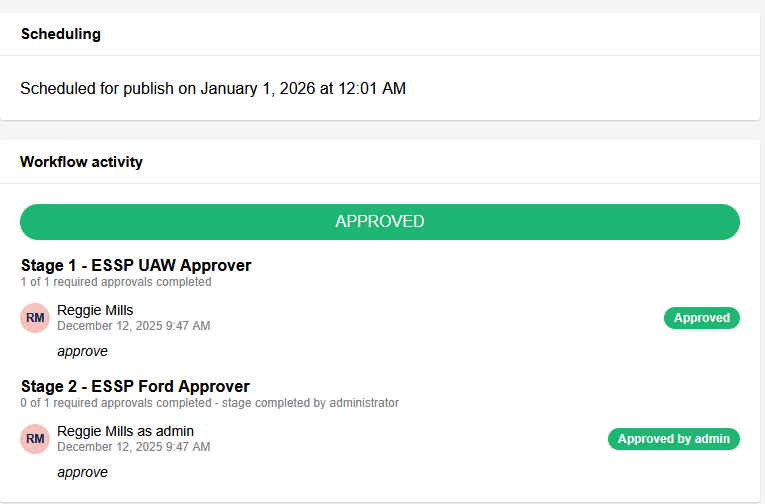Click the Approved by admin badge

tap(673, 439)
